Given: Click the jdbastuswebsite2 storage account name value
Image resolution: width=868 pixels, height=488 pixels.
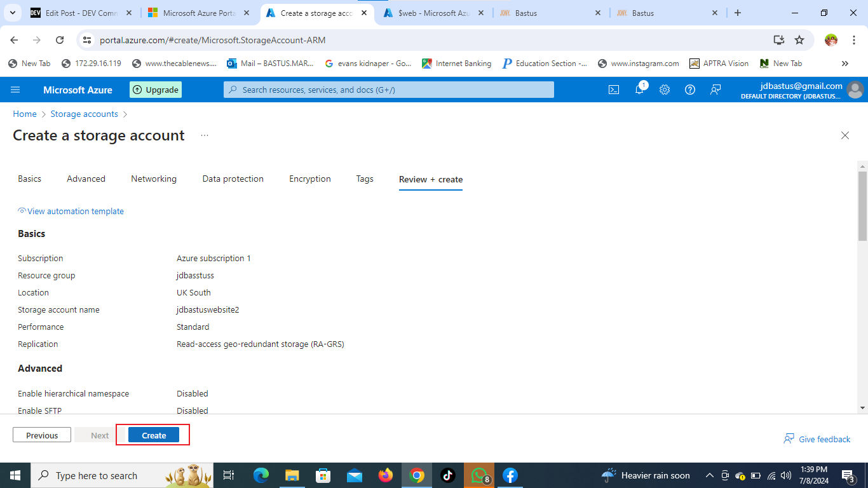Looking at the screenshot, I should 208,310.
